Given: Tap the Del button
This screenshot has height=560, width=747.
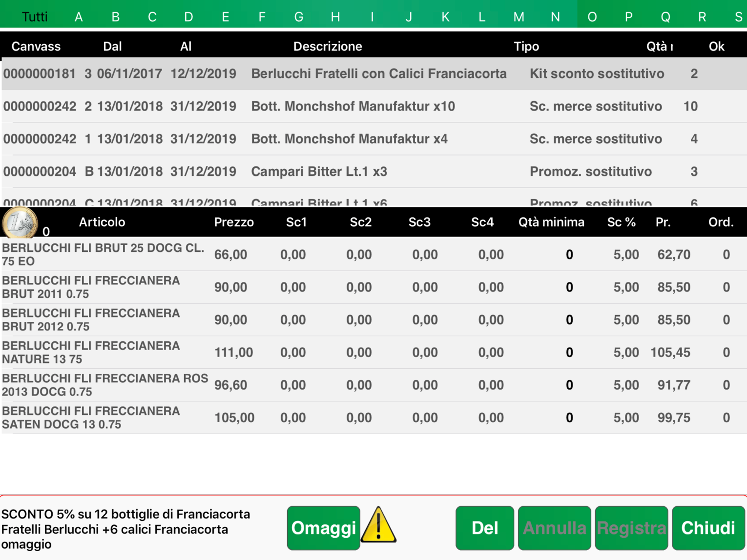Looking at the screenshot, I should [485, 528].
